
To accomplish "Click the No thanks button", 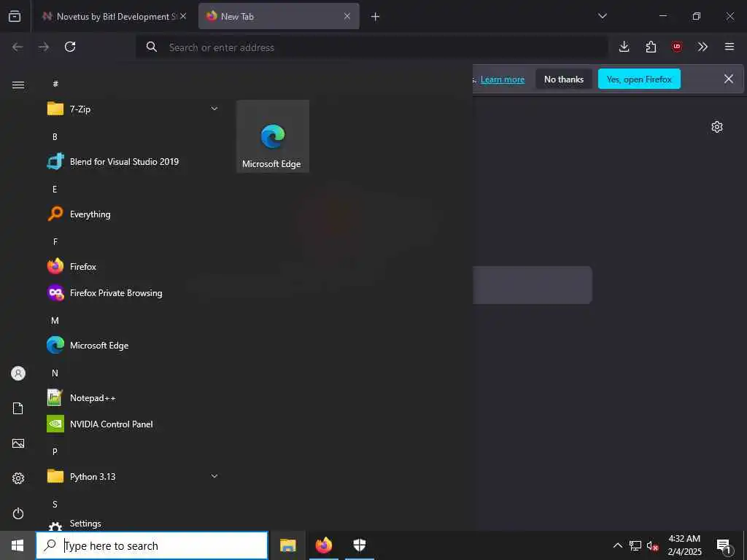I will [564, 79].
